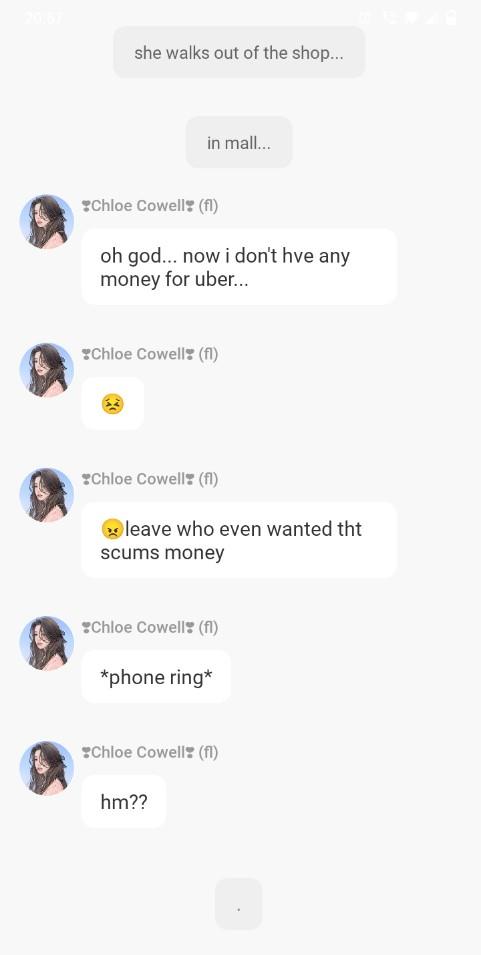Tap the persevering face emoji message
Screen dimensions: 481x955
pos(113,404)
